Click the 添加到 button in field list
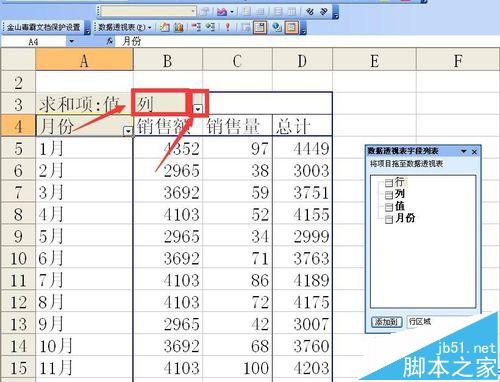Image resolution: width=500 pixels, height=382 pixels. tap(387, 322)
